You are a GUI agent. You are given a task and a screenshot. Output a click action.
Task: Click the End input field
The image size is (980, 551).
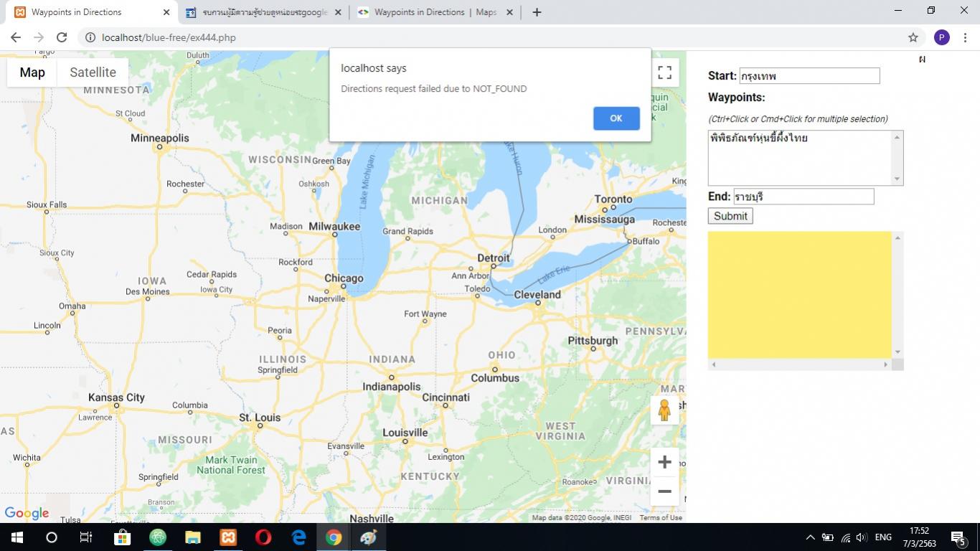tap(804, 197)
